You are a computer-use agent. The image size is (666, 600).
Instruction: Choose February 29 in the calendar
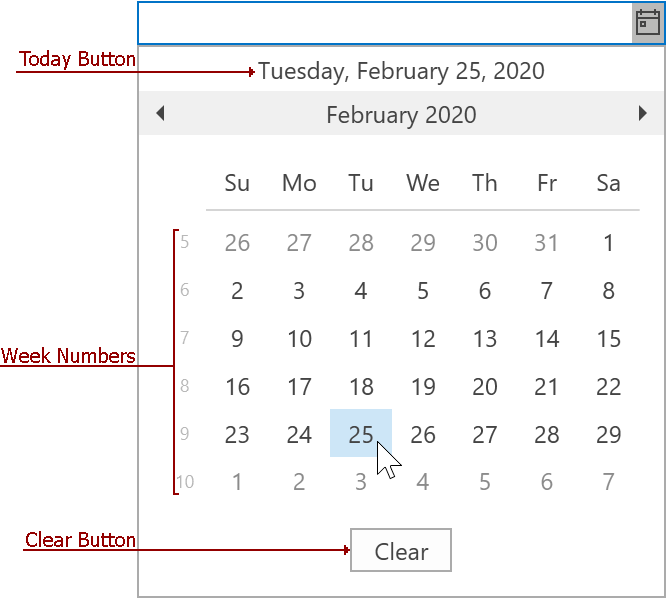click(x=609, y=435)
